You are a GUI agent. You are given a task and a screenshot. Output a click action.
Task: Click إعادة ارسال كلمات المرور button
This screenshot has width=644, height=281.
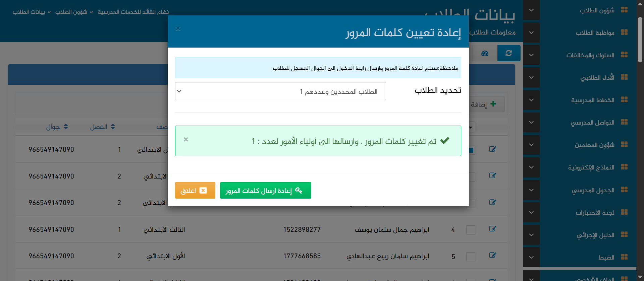265,191
